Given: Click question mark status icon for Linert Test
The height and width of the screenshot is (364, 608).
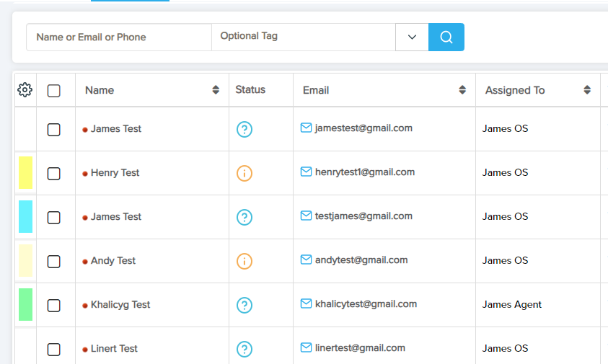Looking at the screenshot, I should pos(244,349).
